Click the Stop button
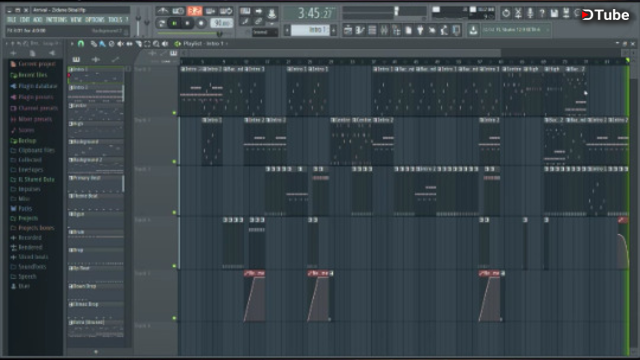 click(187, 23)
